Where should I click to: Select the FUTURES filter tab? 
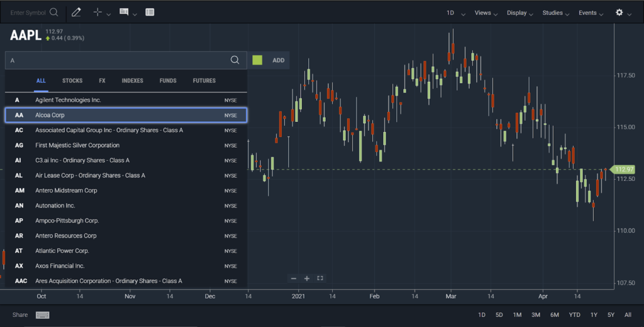point(204,80)
